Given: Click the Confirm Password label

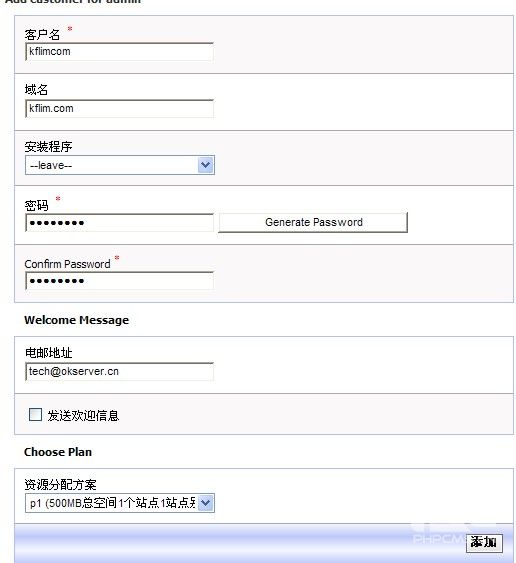Looking at the screenshot, I should pyautogui.click(x=68, y=264).
